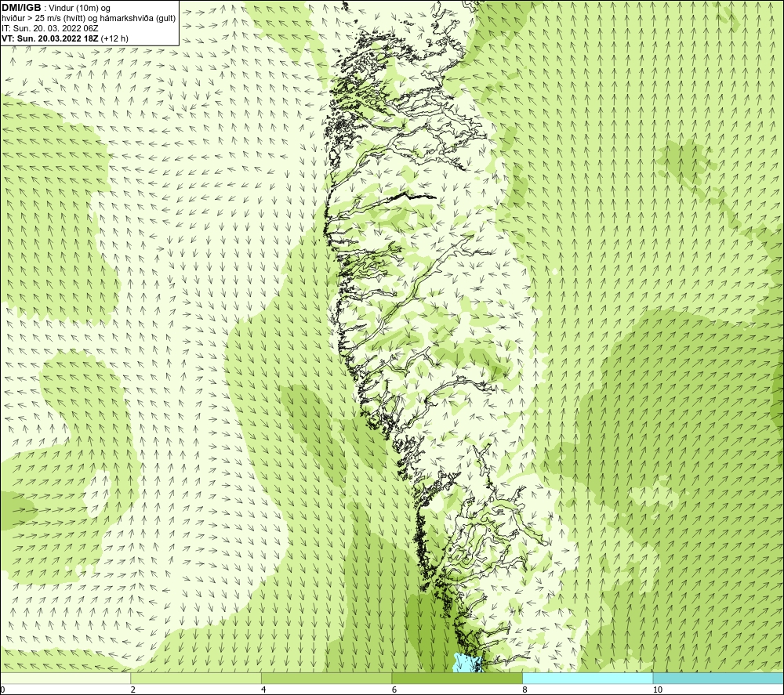Click the legend scale label '0'
Viewport: 784px width, 695px height.
pyautogui.click(x=2, y=690)
